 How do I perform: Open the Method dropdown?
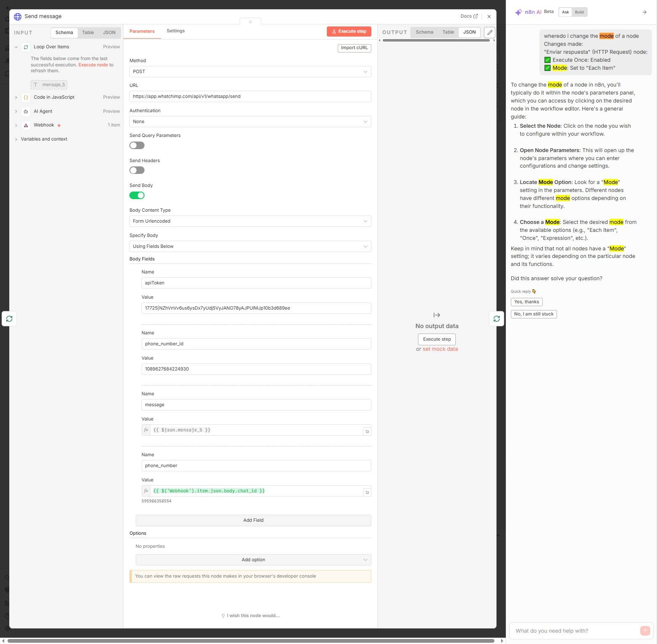click(250, 72)
